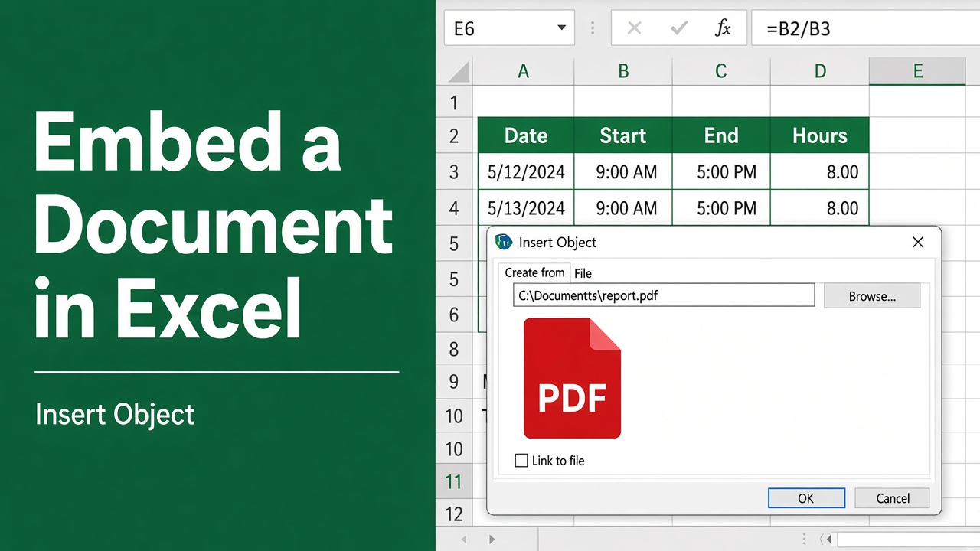The height and width of the screenshot is (551, 980).
Task: Click the End header cell
Action: [721, 135]
